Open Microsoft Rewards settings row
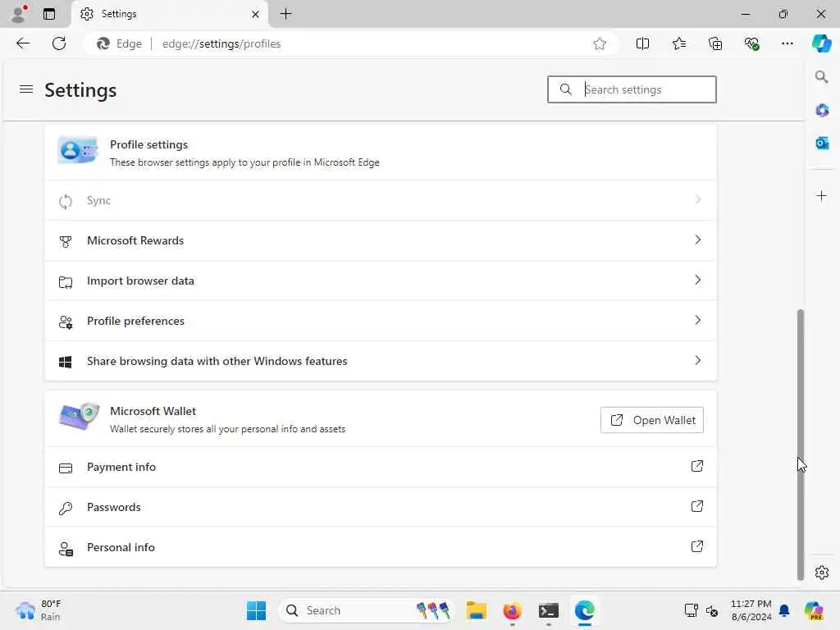 [x=381, y=240]
